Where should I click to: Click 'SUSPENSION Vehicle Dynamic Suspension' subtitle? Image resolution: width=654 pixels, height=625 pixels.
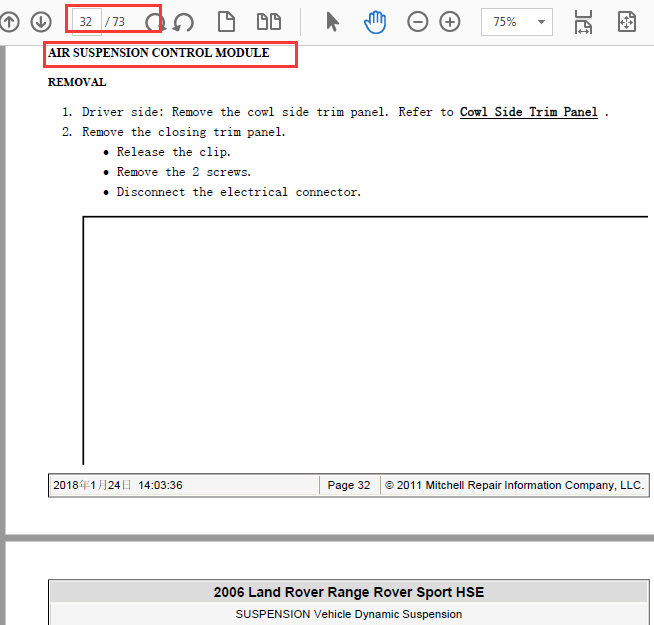(349, 614)
